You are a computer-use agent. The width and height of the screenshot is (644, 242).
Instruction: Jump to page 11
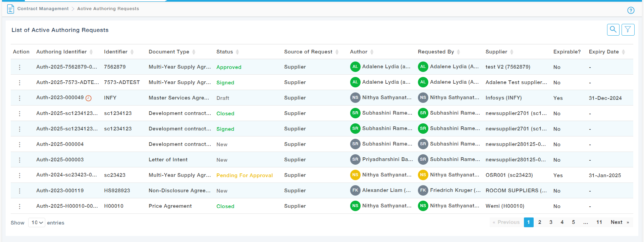599,222
